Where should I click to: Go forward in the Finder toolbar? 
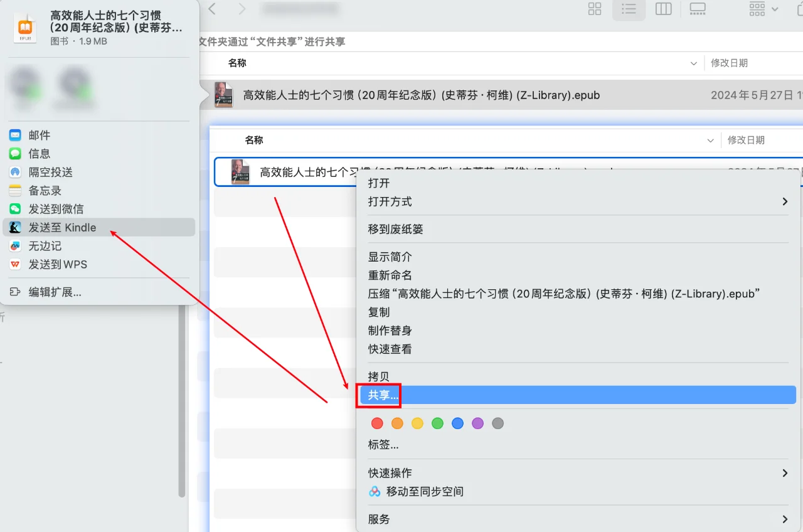click(x=242, y=9)
